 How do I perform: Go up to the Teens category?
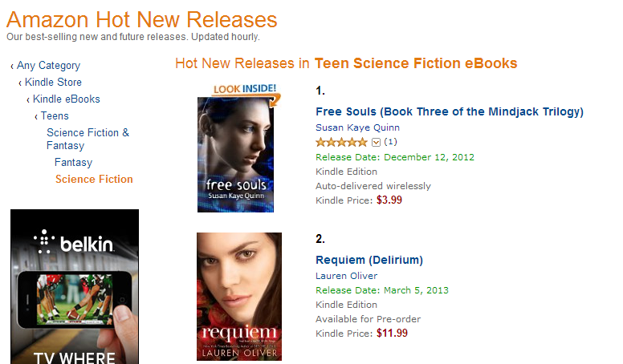pos(55,116)
